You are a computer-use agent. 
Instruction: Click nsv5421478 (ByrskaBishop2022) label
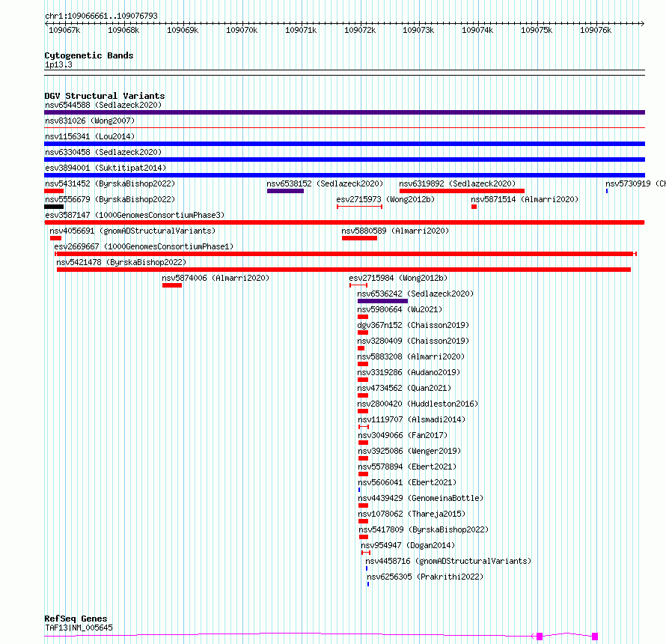(121, 262)
